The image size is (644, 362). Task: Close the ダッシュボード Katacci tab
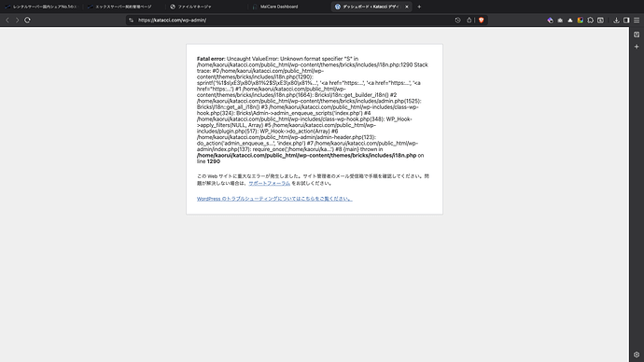tap(407, 7)
